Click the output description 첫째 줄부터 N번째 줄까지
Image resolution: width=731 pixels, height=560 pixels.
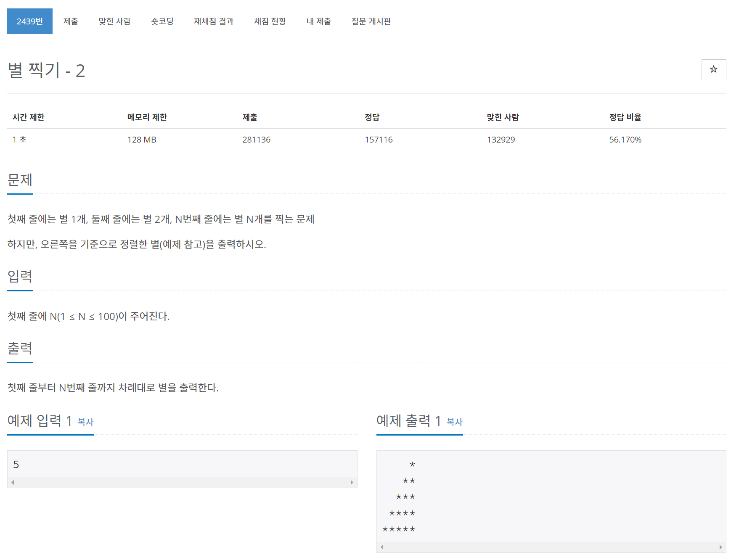coord(113,388)
